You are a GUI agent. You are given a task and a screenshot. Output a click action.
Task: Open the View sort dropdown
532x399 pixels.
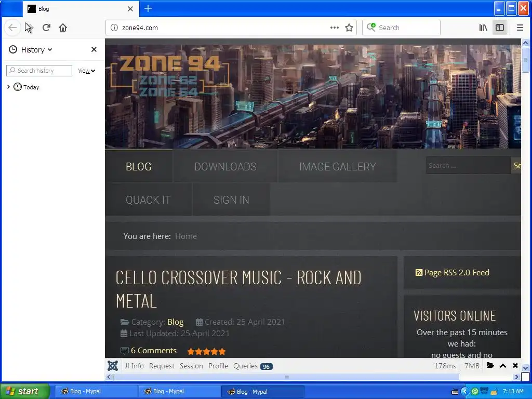pyautogui.click(x=87, y=71)
